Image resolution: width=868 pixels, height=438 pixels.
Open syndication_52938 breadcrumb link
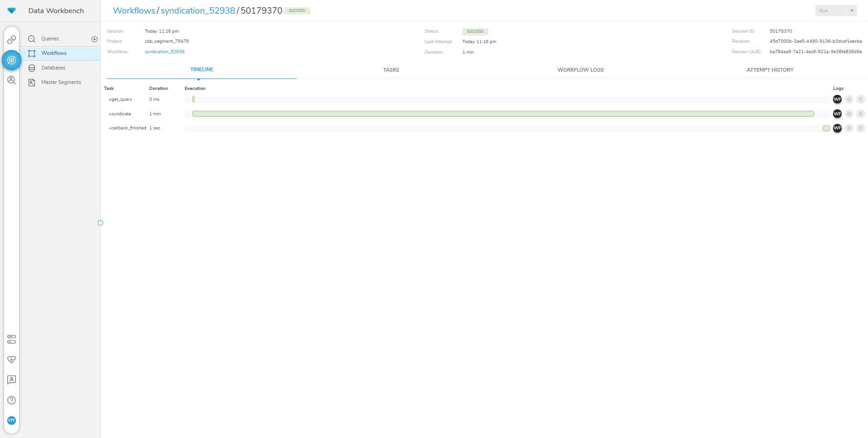(x=198, y=10)
